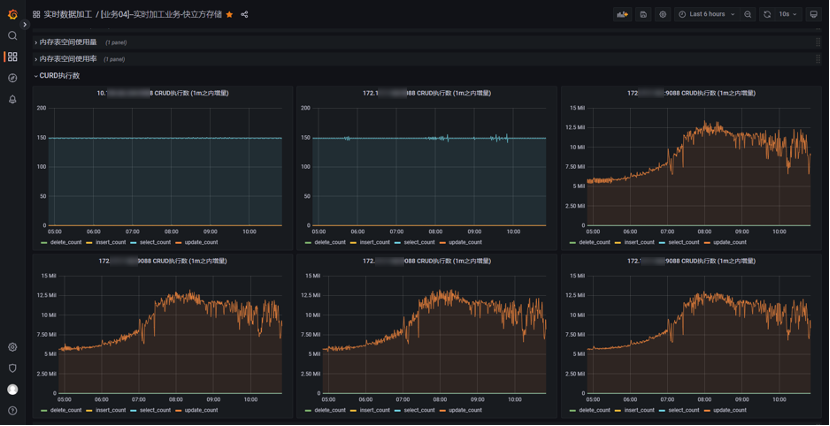This screenshot has width=830, height=426.
Task: Collapse the CURD执行数 row
Action: pos(59,76)
